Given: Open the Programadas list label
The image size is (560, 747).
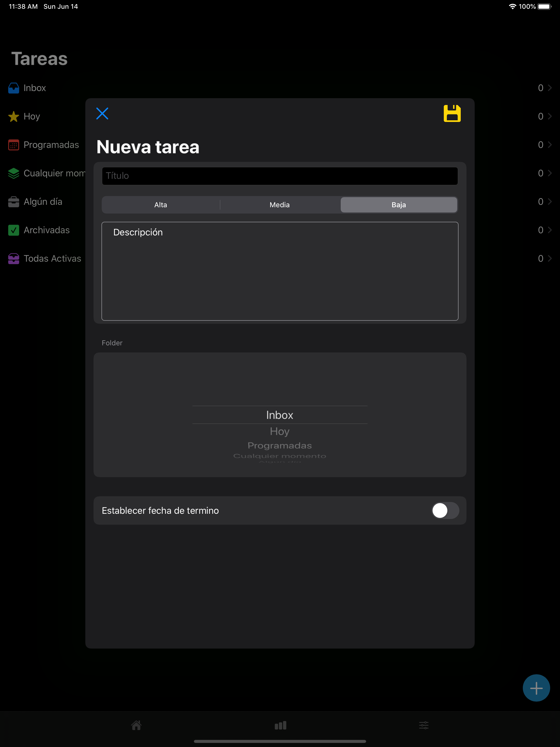Looking at the screenshot, I should click(x=51, y=145).
